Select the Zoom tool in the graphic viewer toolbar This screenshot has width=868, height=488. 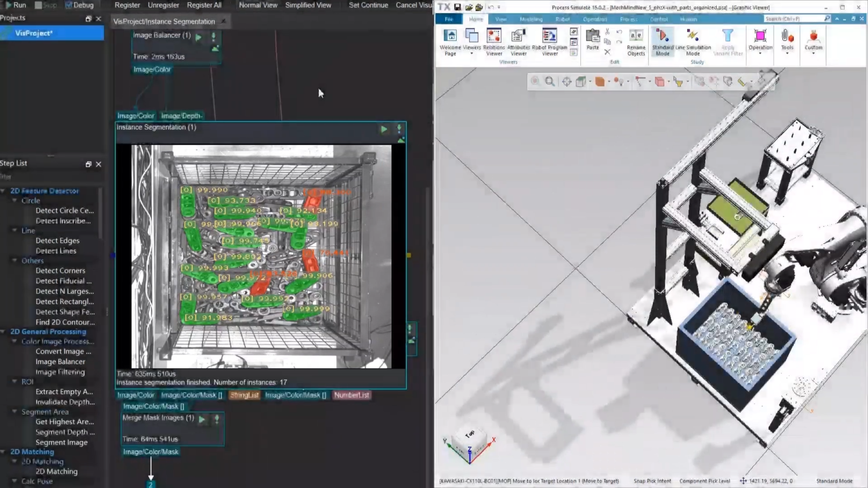click(550, 81)
